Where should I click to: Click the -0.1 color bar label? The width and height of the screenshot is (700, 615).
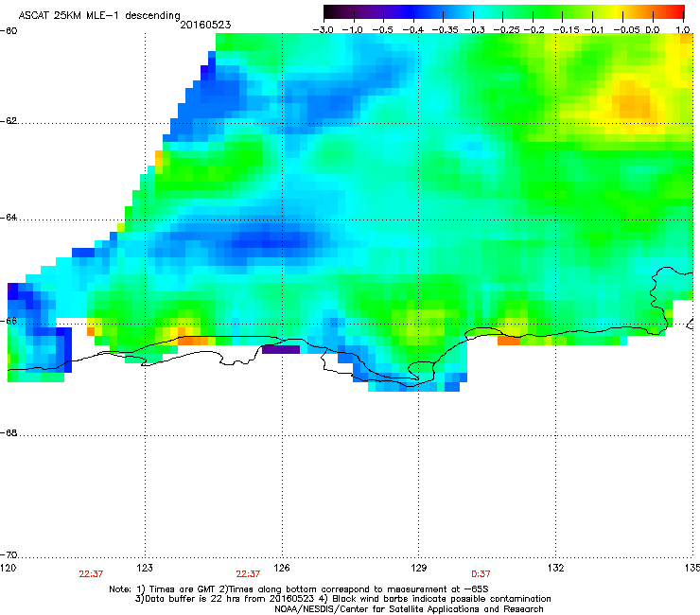[x=594, y=29]
